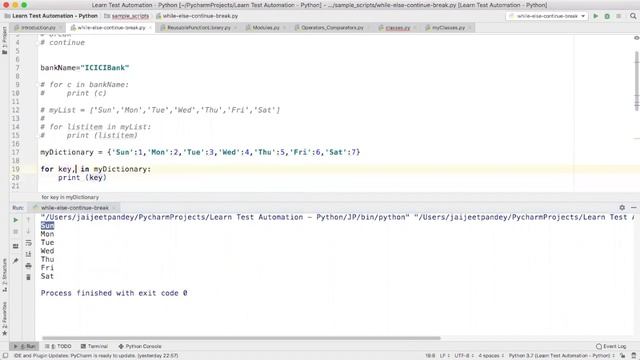Click the cursor position indicator in status bar
The image size is (640, 360).
click(x=430, y=356)
